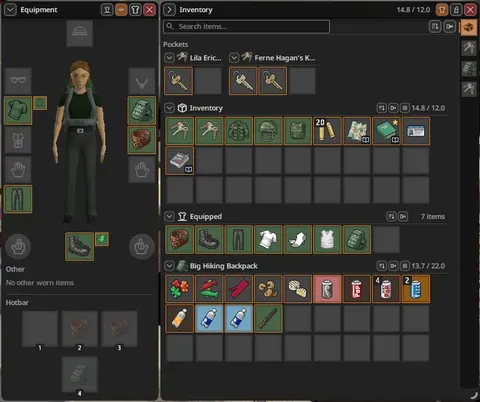Select the stack of 20 bullets
The width and height of the screenshot is (480, 402).
[327, 131]
